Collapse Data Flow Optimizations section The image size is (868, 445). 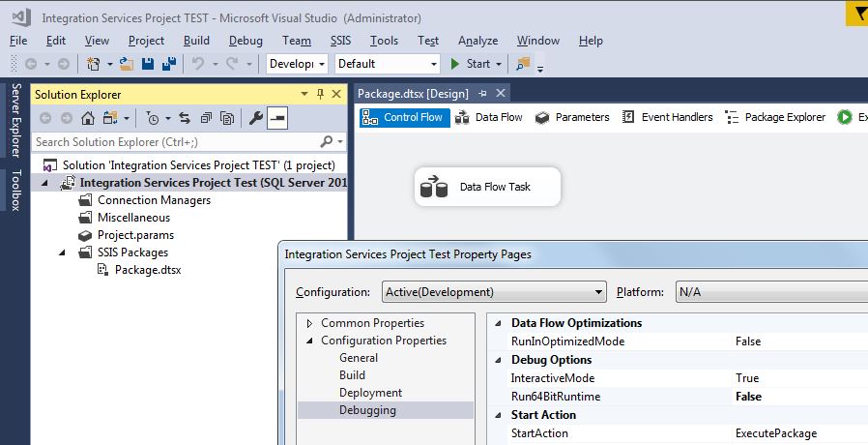(498, 323)
